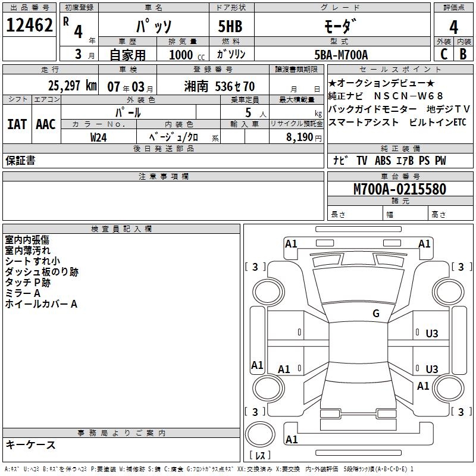Select PS in the genuine equipment row
Viewport: 476px width, 476px height.
[x=424, y=160]
